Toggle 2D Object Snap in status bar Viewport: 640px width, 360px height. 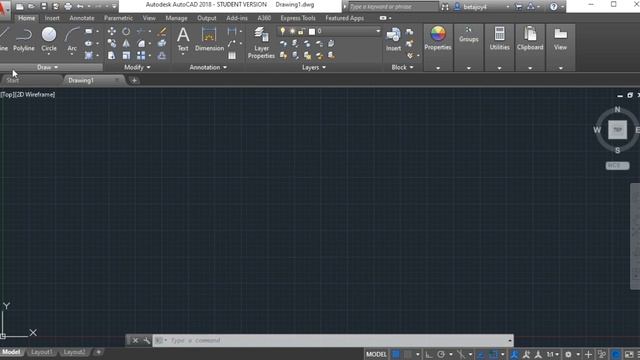tap(493, 354)
